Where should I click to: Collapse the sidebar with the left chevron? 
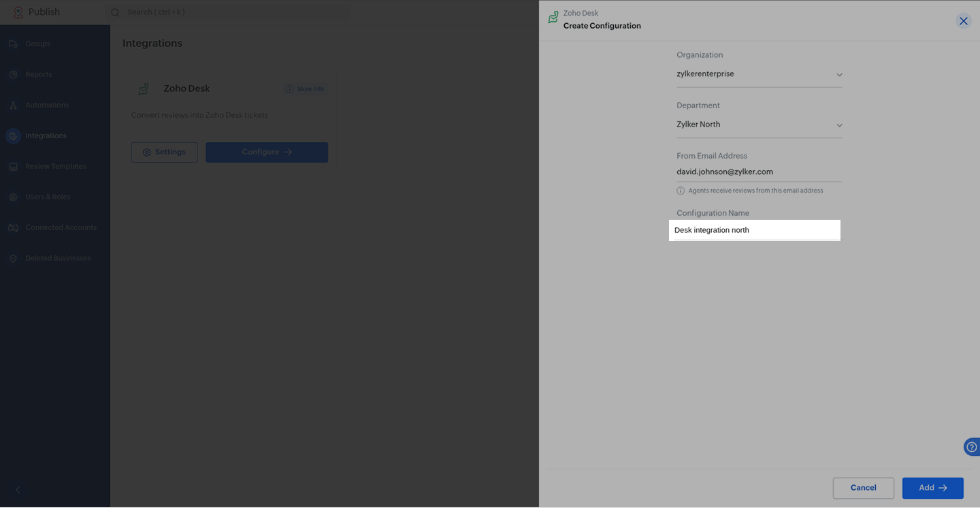(18, 490)
